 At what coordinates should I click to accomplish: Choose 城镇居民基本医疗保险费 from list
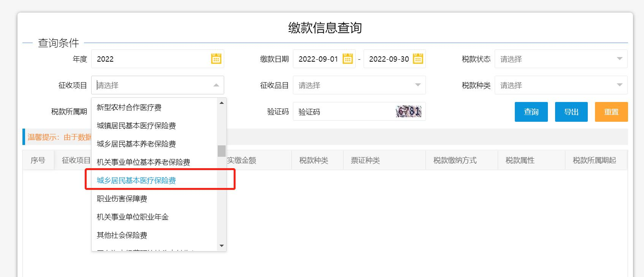(x=136, y=126)
